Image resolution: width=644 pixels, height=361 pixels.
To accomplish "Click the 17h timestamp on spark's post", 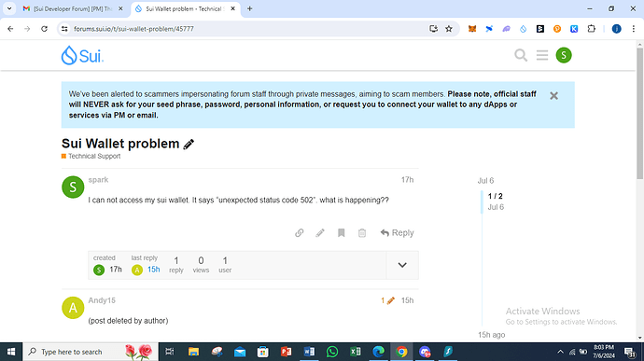I will pyautogui.click(x=407, y=180).
